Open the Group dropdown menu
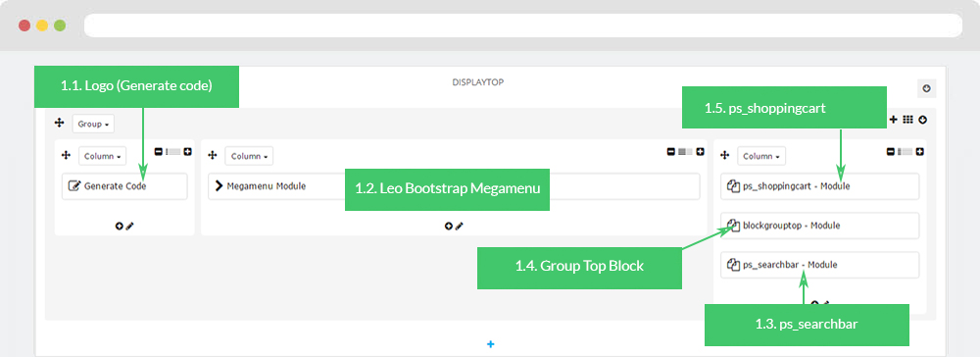Image resolution: width=980 pixels, height=357 pixels. pyautogui.click(x=93, y=124)
